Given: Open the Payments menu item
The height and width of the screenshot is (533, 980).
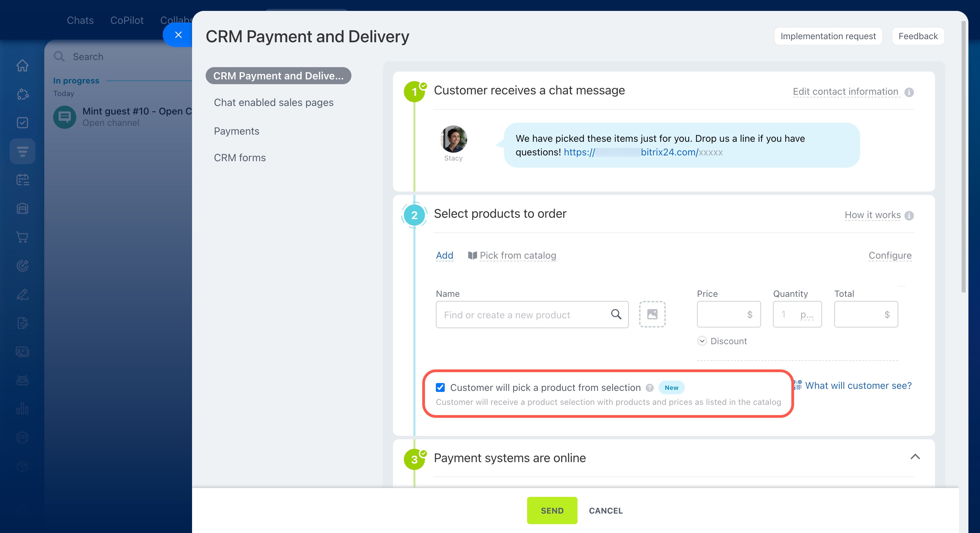Looking at the screenshot, I should (236, 131).
